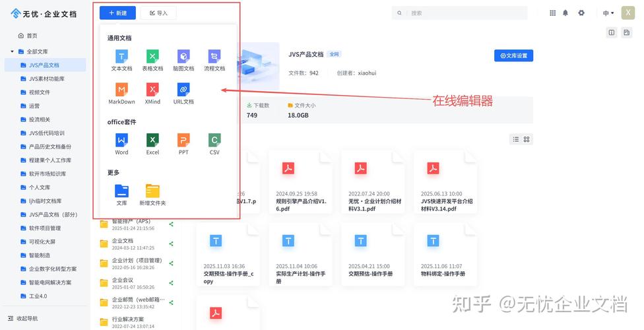Image resolution: width=644 pixels, height=330 pixels.
Task: Create a new 表格文档 spreadsheet document
Action: [x=152, y=61]
